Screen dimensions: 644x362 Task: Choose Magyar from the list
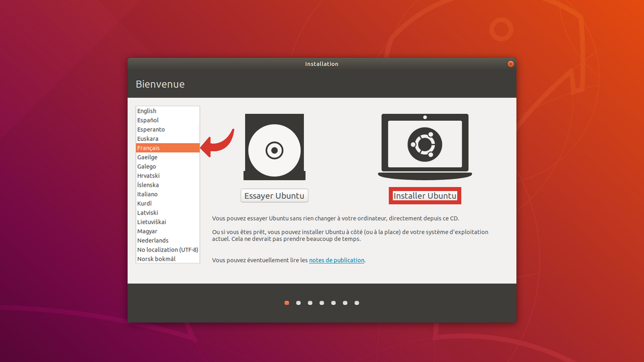click(167, 231)
